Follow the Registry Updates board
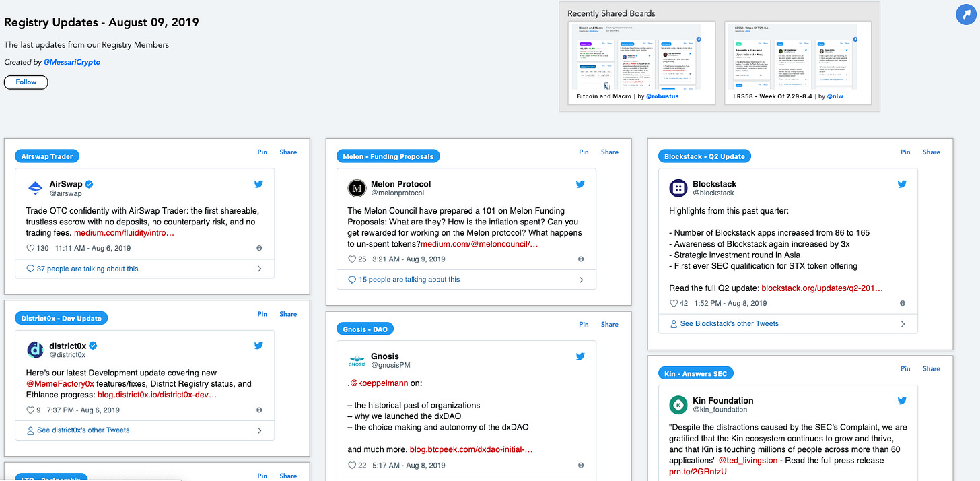Image resolution: width=980 pixels, height=481 pixels. [x=26, y=82]
